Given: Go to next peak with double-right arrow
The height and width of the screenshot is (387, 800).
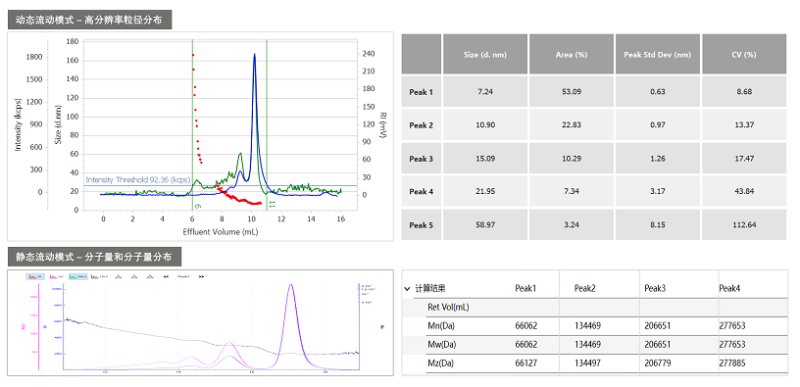Looking at the screenshot, I should tap(201, 276).
